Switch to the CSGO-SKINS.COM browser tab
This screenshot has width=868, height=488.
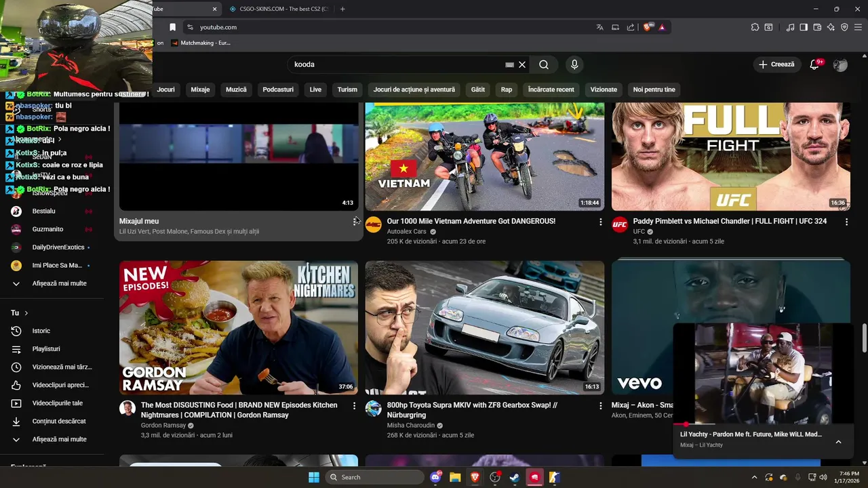coord(278,9)
